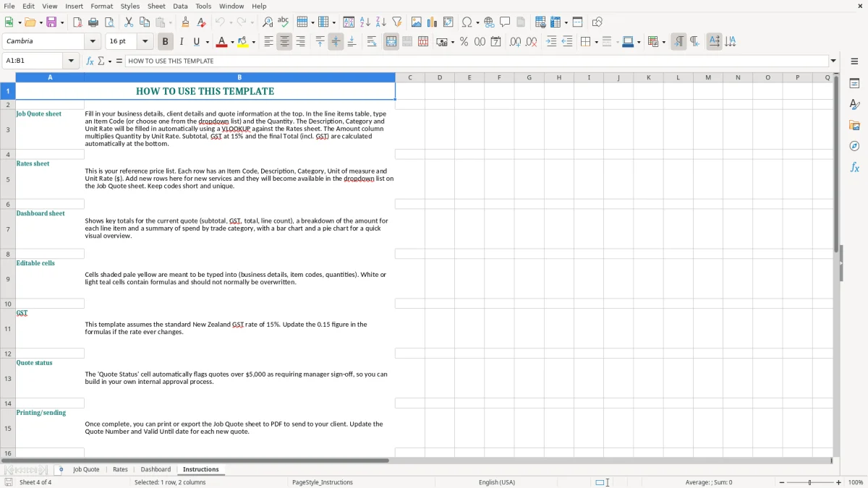Open the conditional formatting dropdown arrow
Image resolution: width=868 pixels, height=488 pixels.
pyautogui.click(x=663, y=42)
